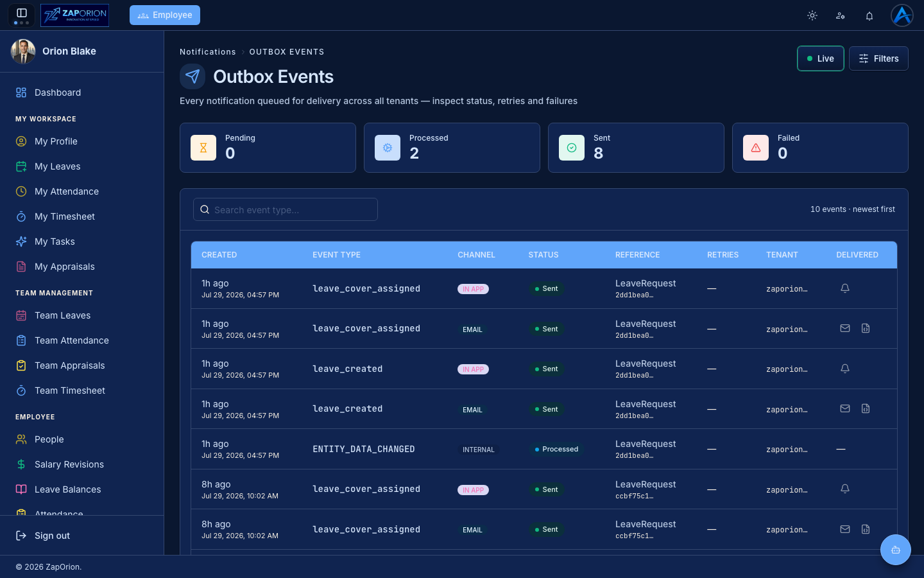Open Dashboard in the sidebar
This screenshot has height=578, width=924.
pyautogui.click(x=82, y=92)
